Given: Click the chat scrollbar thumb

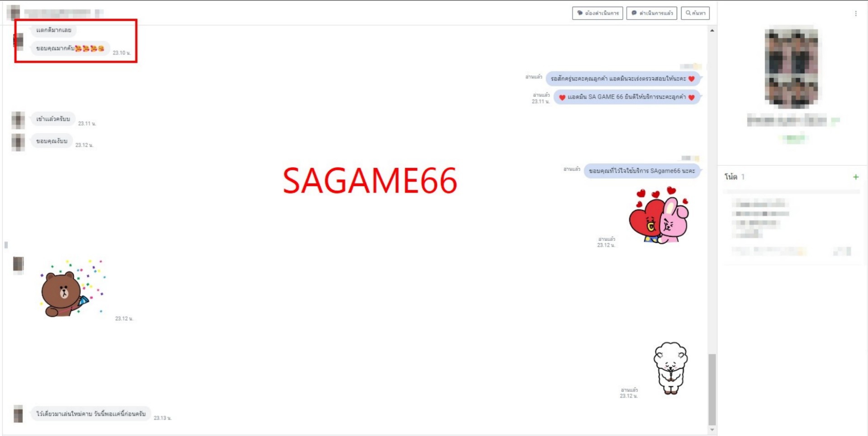Looking at the screenshot, I should point(712,389).
